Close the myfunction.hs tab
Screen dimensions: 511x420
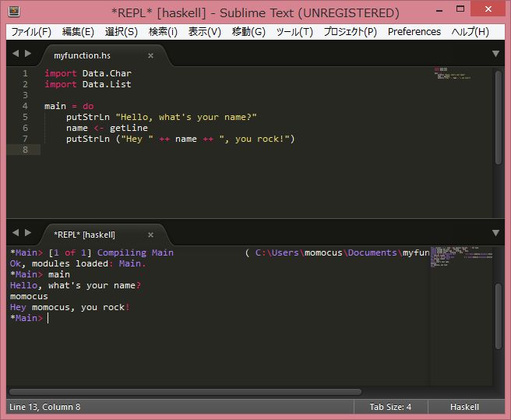click(150, 56)
